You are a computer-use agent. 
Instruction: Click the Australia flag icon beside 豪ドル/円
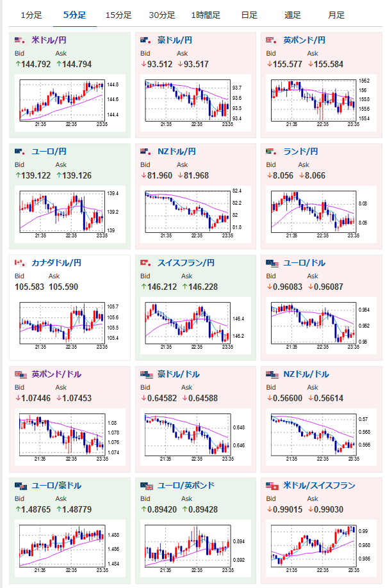(x=146, y=40)
